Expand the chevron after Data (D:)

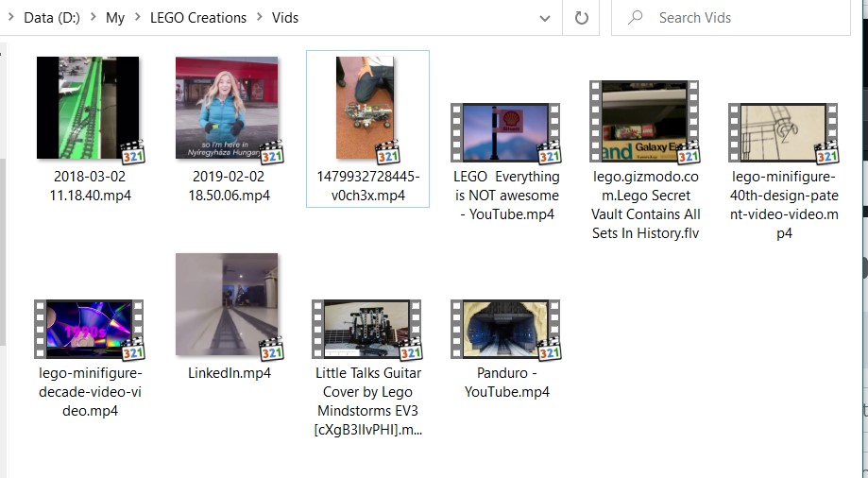point(93,18)
